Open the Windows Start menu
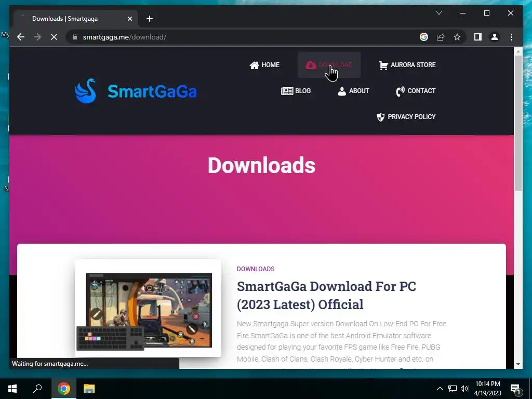 tap(12, 389)
